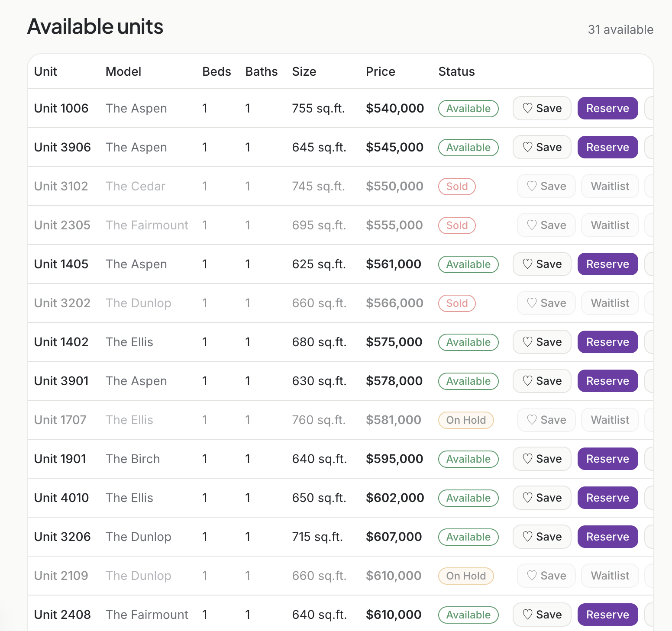672x631 pixels.
Task: Save Unit 3206 The Dunlop
Action: (x=542, y=537)
